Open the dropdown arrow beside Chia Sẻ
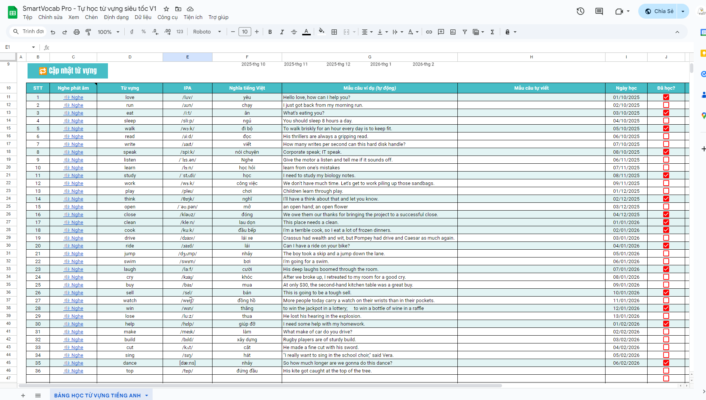Screen dimensions: 706x400 click(682, 12)
